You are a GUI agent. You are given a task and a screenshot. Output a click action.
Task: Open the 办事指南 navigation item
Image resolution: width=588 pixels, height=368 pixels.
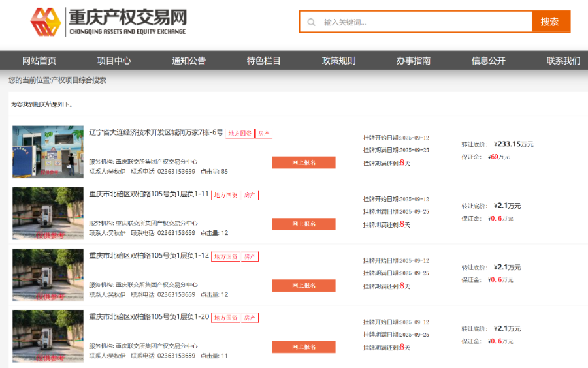(414, 61)
